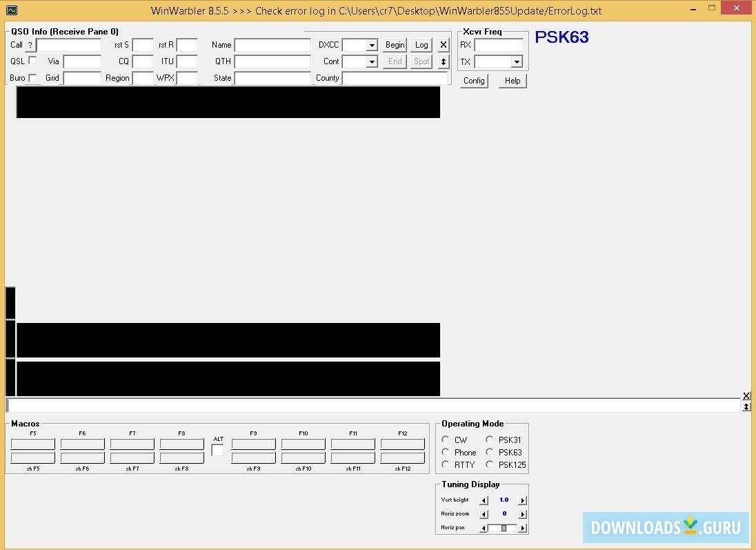This screenshot has height=550, width=756.
Task: Click the Via input field
Action: coord(83,61)
